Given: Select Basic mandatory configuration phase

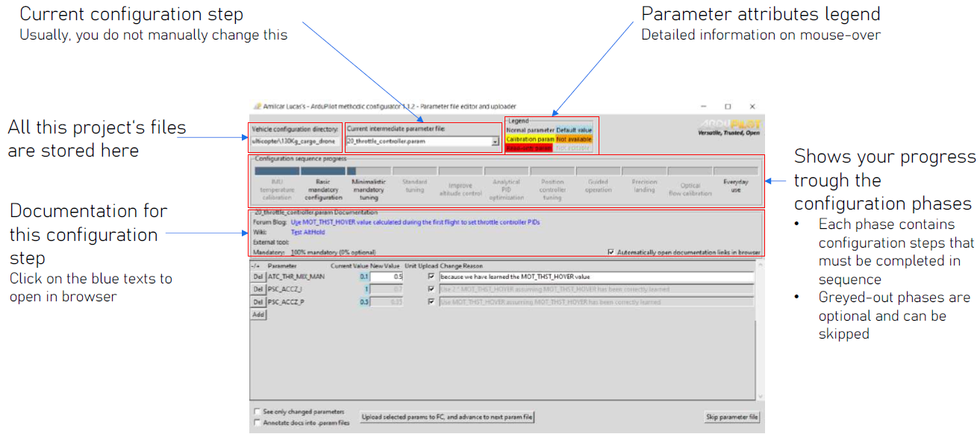Looking at the screenshot, I should coord(323,189).
